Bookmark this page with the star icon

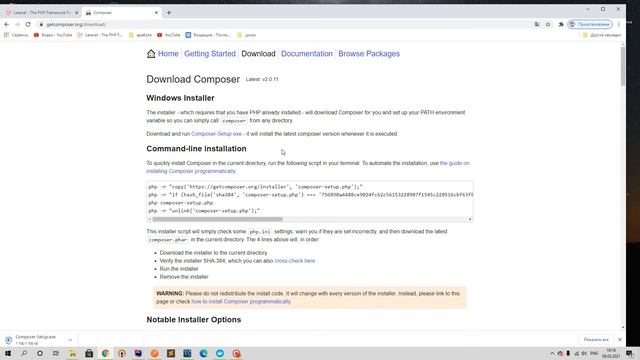tap(548, 24)
